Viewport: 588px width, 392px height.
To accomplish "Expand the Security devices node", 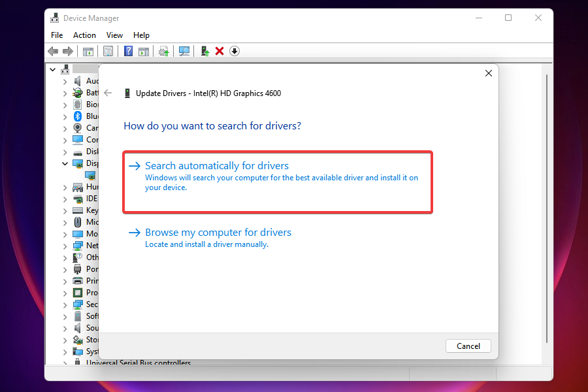I will point(65,305).
